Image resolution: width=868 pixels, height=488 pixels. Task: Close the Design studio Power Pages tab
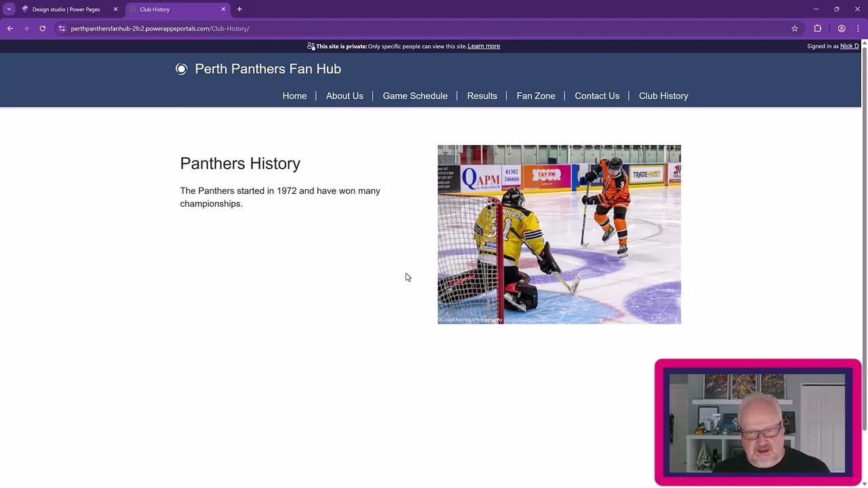115,9
